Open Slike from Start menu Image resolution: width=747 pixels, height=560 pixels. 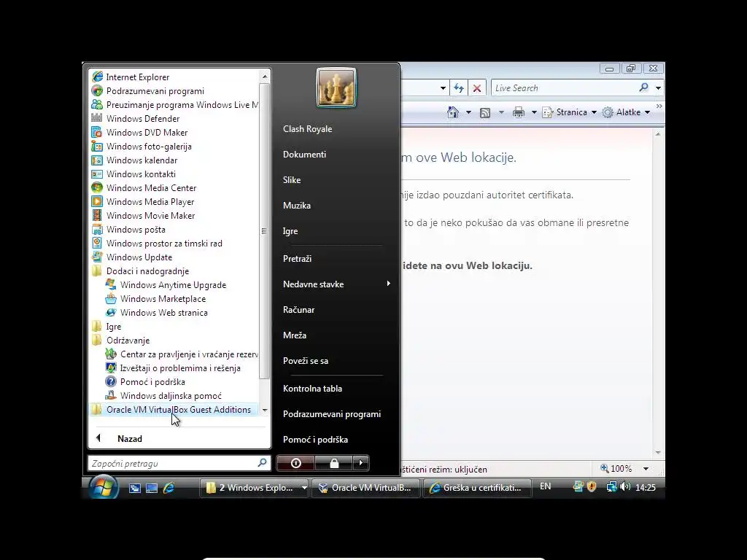pyautogui.click(x=292, y=180)
